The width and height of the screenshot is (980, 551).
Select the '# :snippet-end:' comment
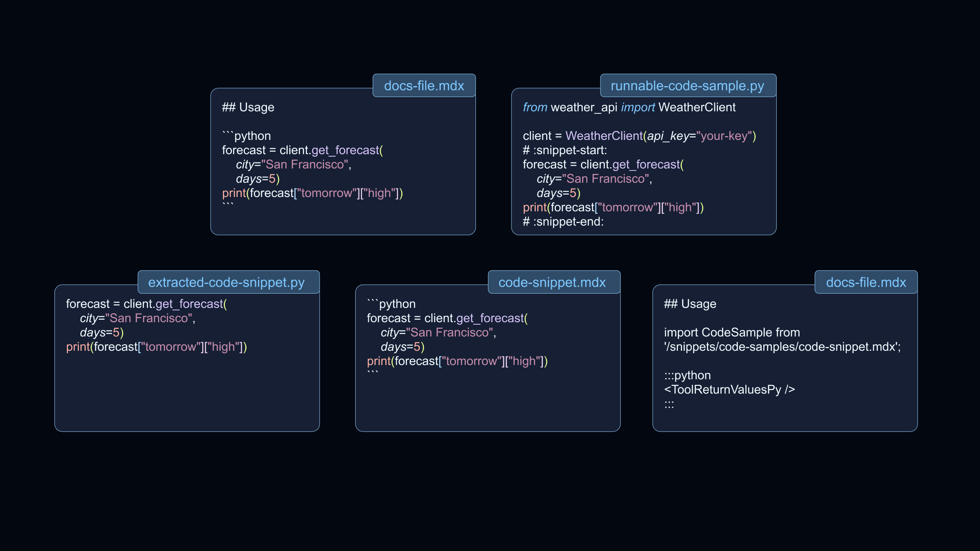click(x=563, y=221)
